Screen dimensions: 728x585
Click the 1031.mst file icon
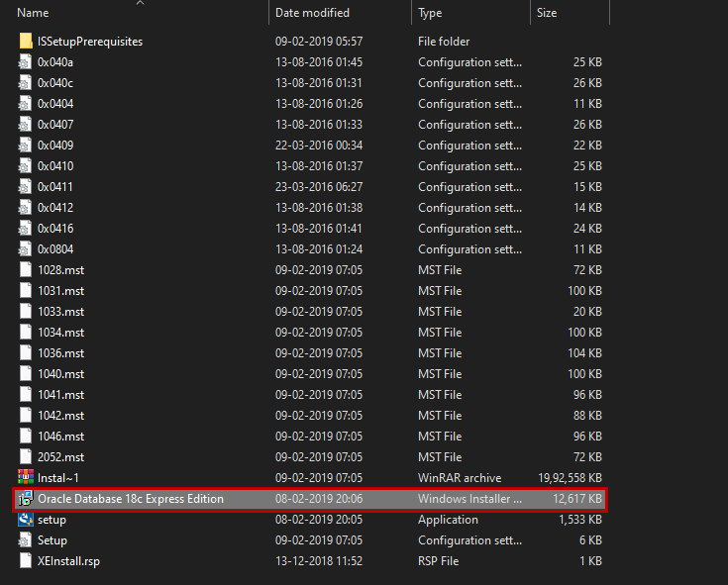pyautogui.click(x=26, y=290)
